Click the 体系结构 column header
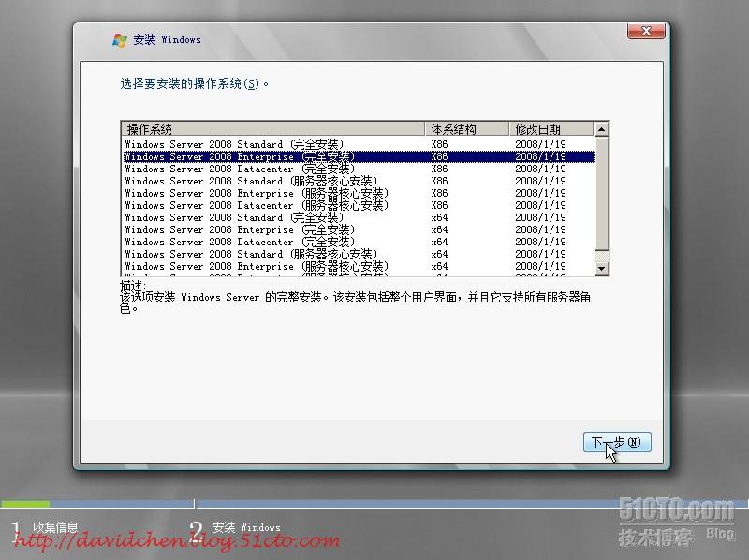 point(466,129)
